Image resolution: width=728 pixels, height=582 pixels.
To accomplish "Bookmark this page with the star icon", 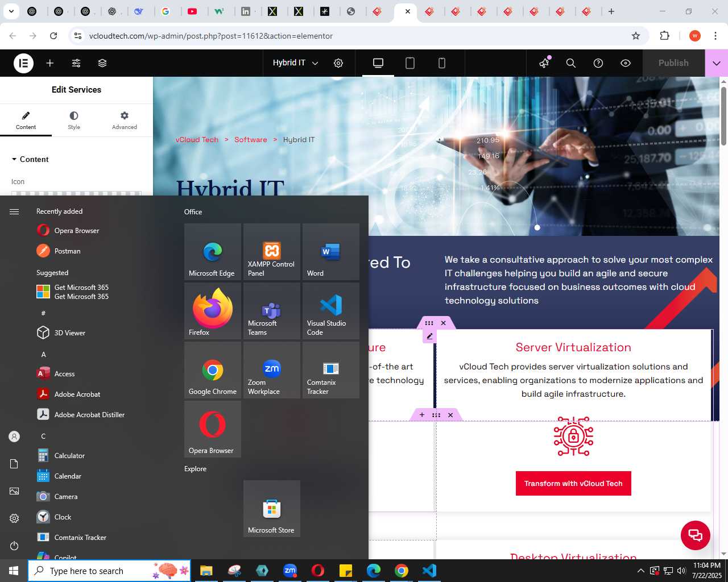I will 636,36.
